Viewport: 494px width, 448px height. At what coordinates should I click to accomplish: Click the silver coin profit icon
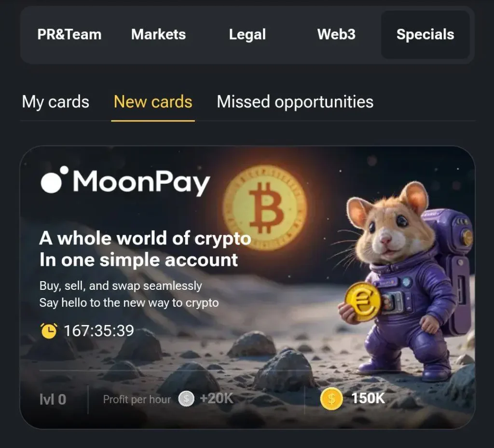pyautogui.click(x=186, y=399)
